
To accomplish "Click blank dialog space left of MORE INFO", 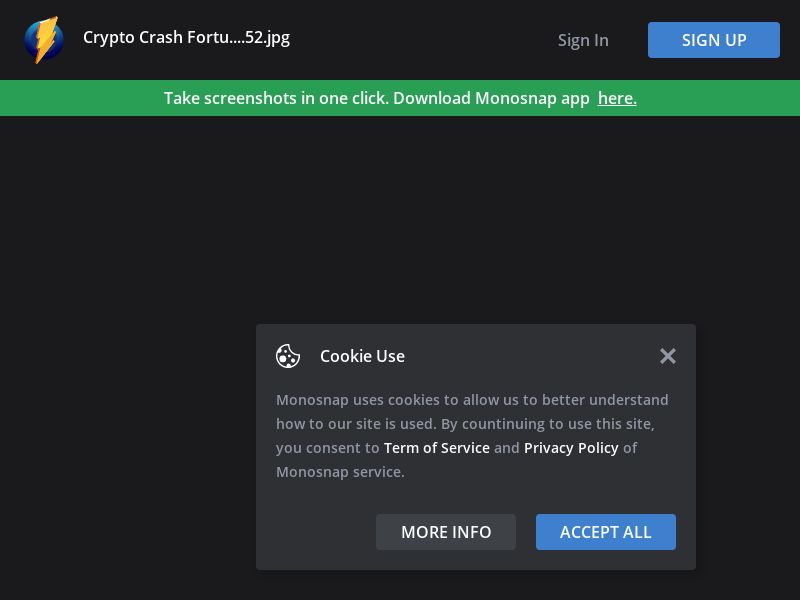I will 315,532.
